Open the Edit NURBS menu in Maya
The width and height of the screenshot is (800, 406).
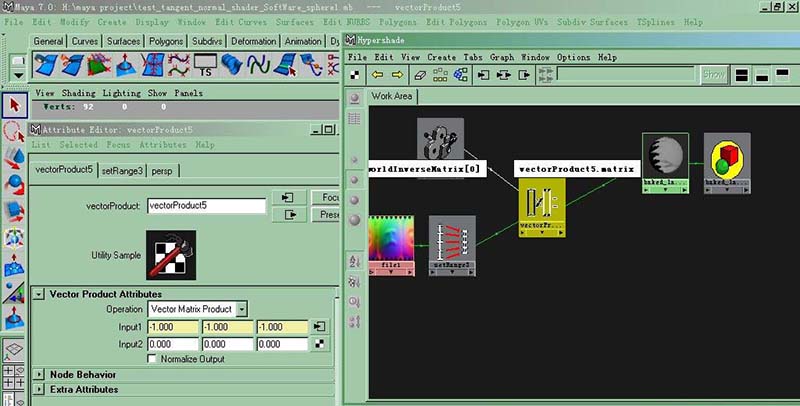[x=346, y=22]
